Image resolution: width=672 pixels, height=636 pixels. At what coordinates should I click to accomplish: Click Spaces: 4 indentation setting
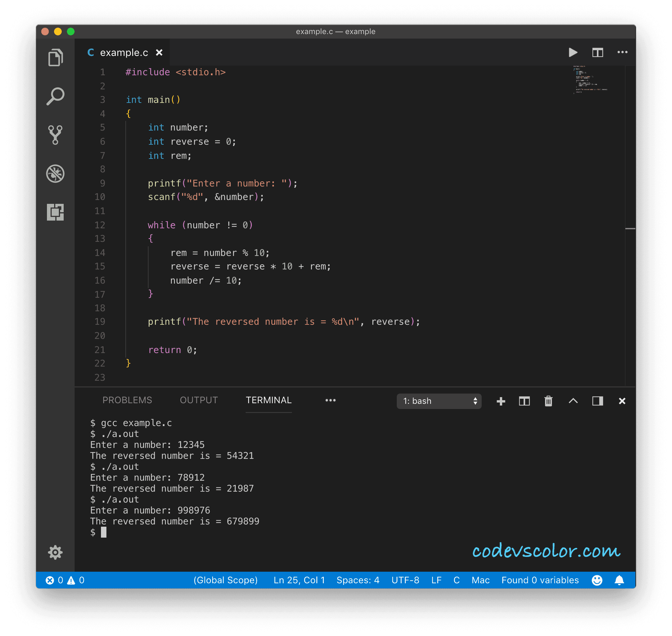(x=358, y=580)
